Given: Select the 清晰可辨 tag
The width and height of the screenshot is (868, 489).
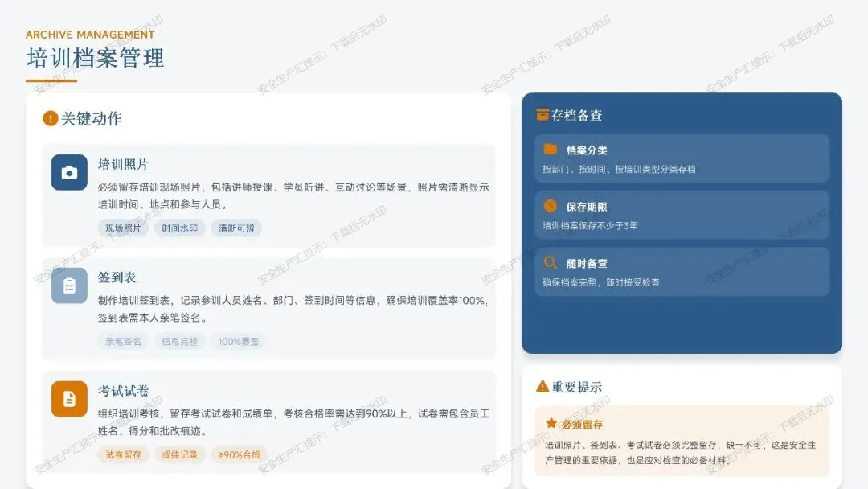Looking at the screenshot, I should coord(236,228).
